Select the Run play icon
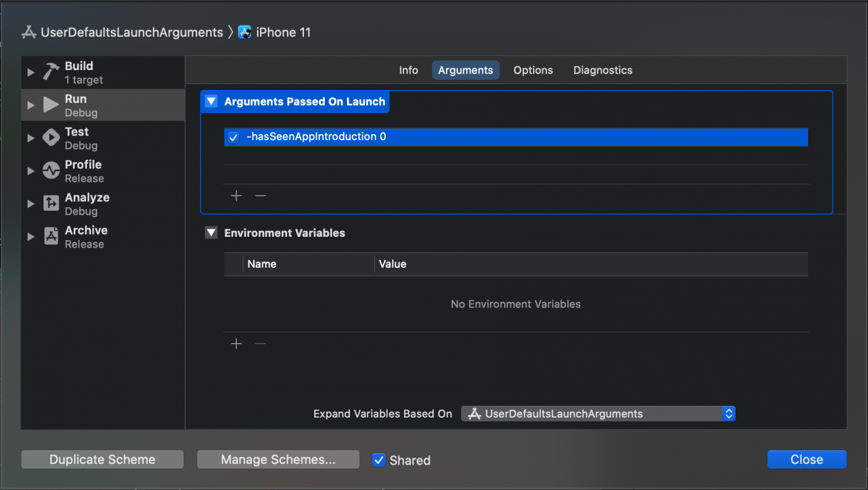Viewport: 868px width, 490px height. click(x=50, y=105)
